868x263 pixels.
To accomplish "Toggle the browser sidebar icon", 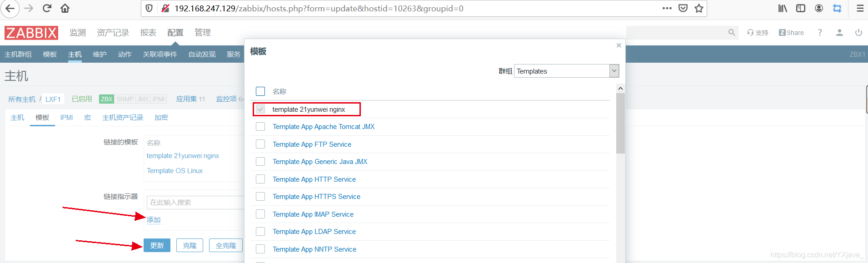I will pos(801,8).
